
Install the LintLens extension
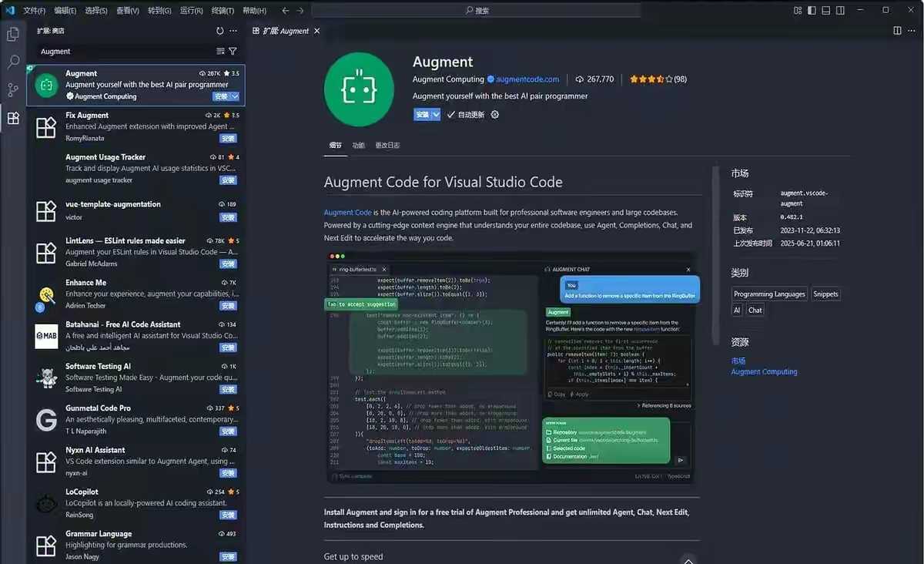(x=228, y=264)
